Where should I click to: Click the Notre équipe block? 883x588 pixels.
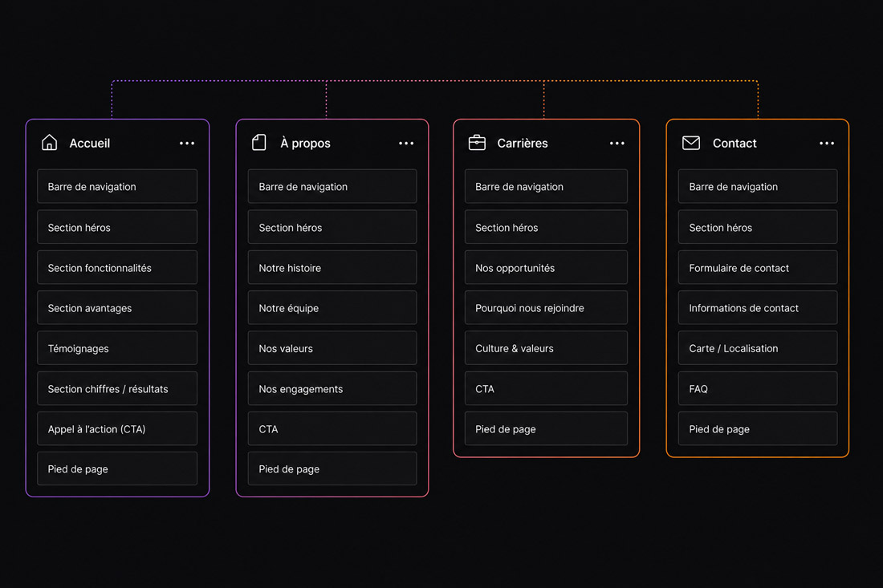(332, 308)
